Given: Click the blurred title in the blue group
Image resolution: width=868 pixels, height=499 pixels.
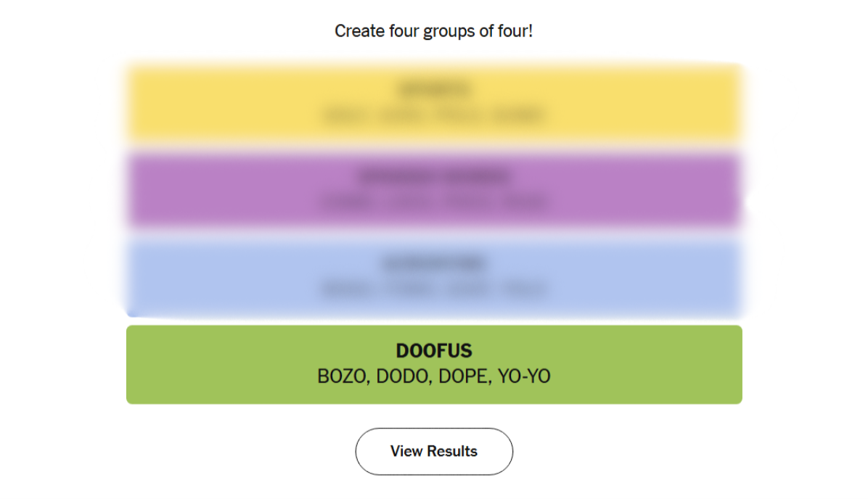Looking at the screenshot, I should (x=433, y=263).
